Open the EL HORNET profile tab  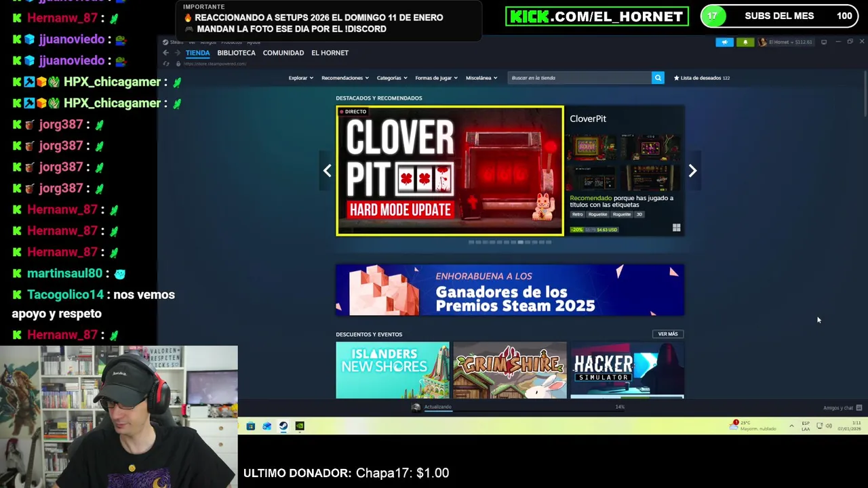click(x=330, y=53)
